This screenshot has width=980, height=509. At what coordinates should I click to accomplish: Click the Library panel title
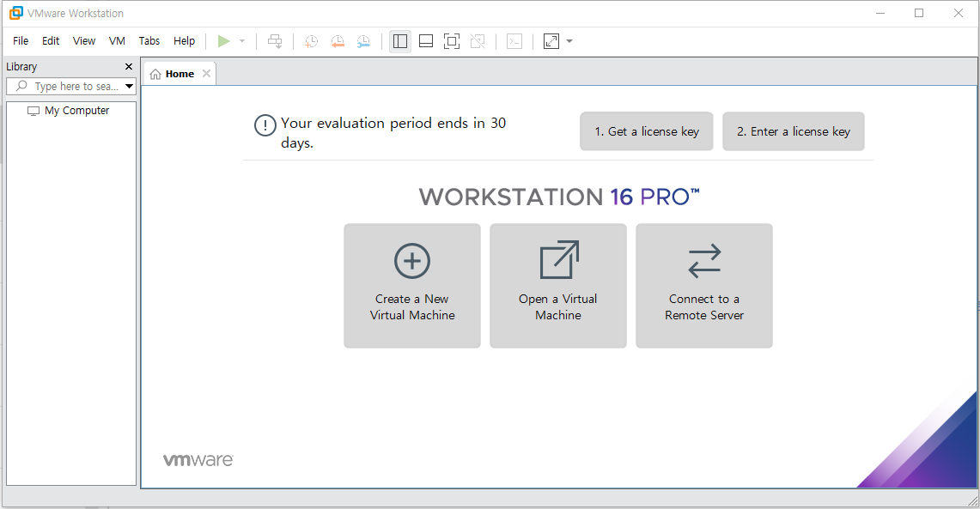tap(21, 66)
